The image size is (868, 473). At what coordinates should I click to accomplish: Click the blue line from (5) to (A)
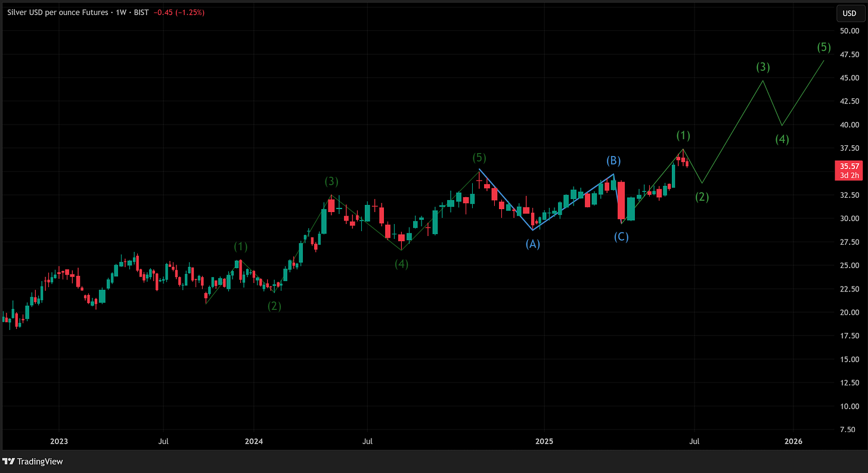506,200
